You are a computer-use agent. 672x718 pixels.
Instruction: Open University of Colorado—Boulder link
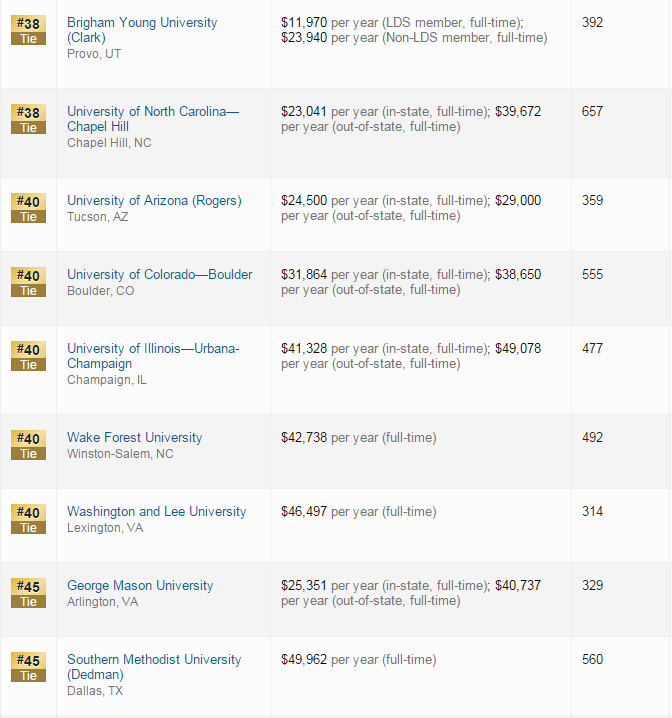(x=159, y=275)
